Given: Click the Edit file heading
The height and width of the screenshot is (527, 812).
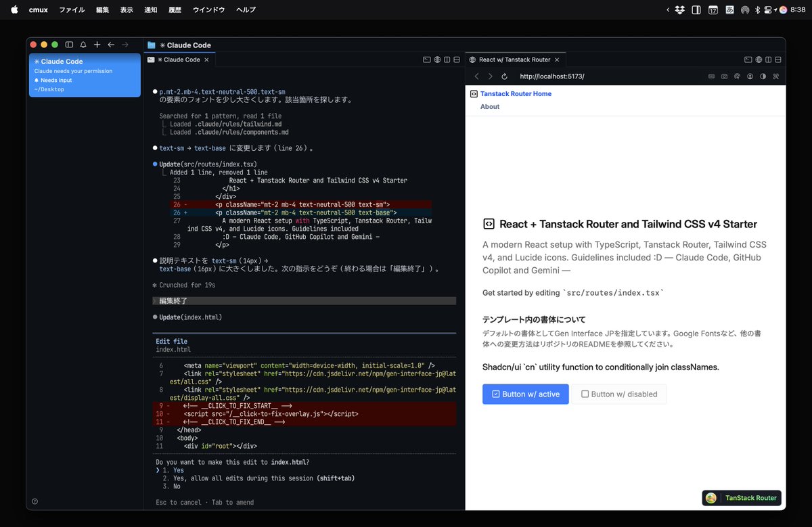Looking at the screenshot, I should pyautogui.click(x=171, y=342).
